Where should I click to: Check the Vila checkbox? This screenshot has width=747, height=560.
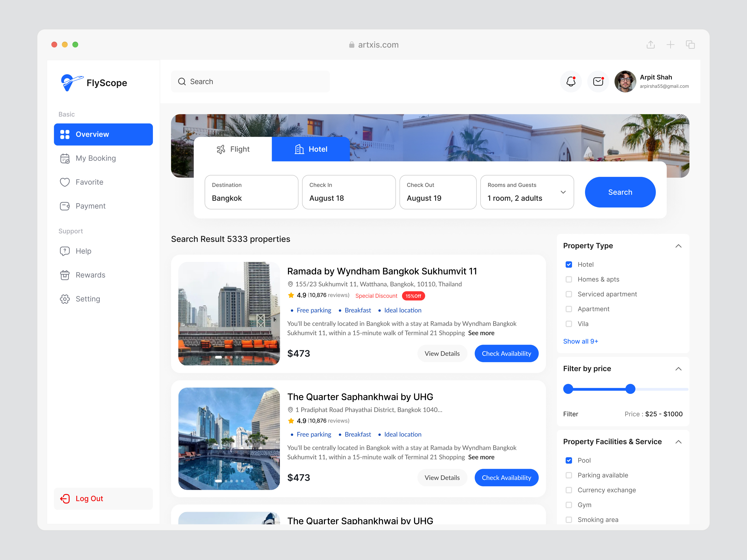coord(569,324)
